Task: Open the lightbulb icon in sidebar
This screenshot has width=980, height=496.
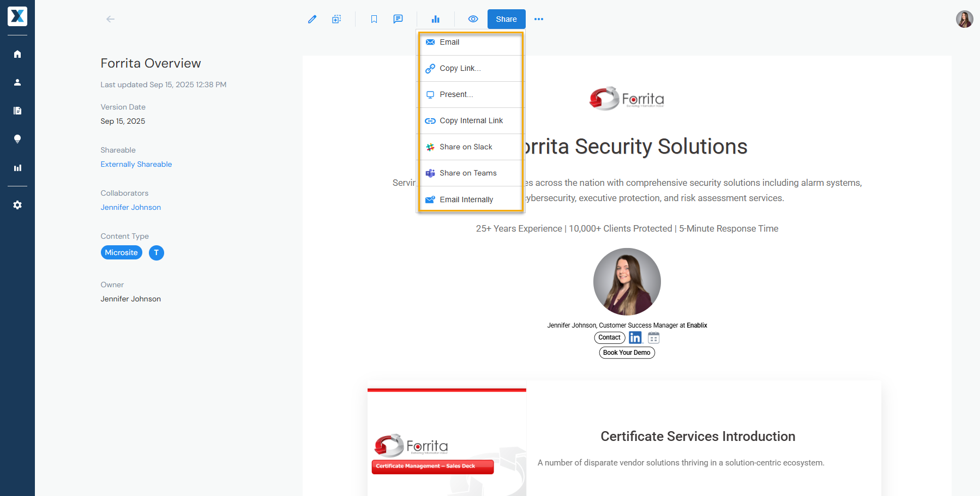Action: pos(17,139)
